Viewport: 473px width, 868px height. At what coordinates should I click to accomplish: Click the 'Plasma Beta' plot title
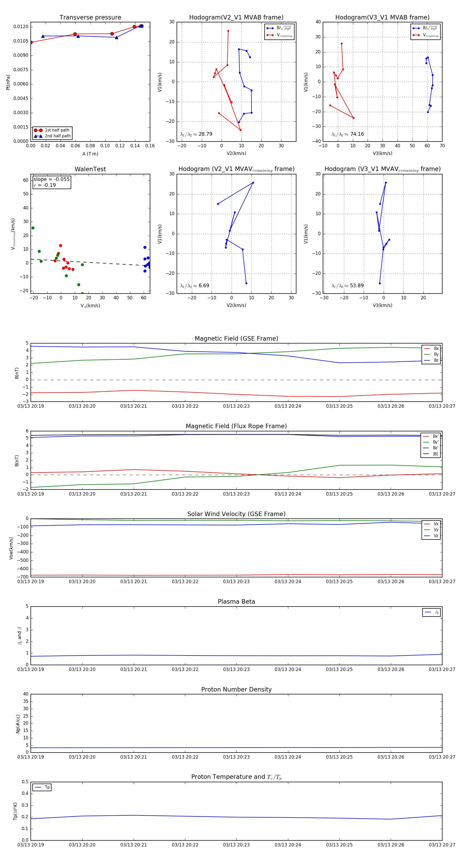click(x=236, y=602)
